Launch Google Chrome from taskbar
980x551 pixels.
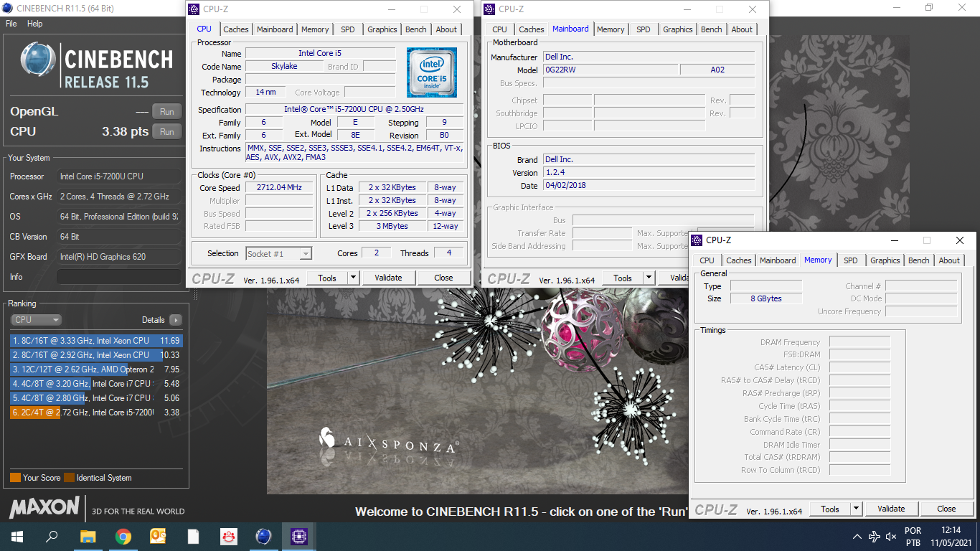(123, 536)
